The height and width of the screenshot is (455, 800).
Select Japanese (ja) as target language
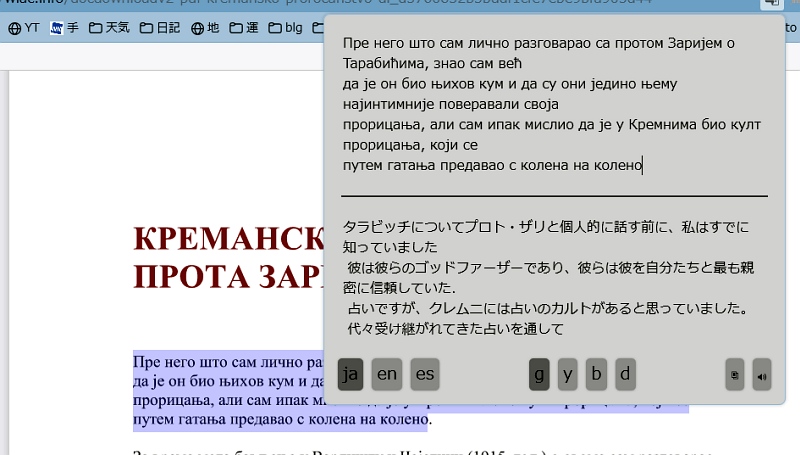click(350, 374)
